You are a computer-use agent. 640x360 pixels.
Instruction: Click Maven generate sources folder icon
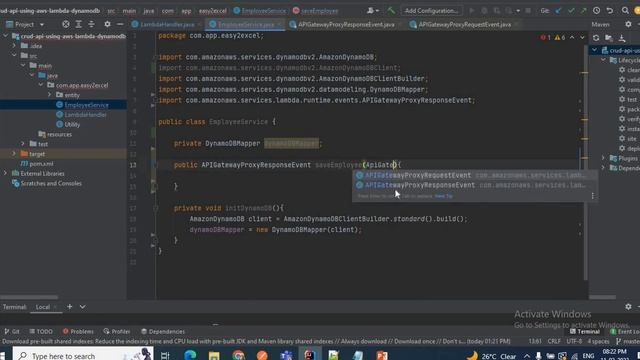click(x=609, y=38)
